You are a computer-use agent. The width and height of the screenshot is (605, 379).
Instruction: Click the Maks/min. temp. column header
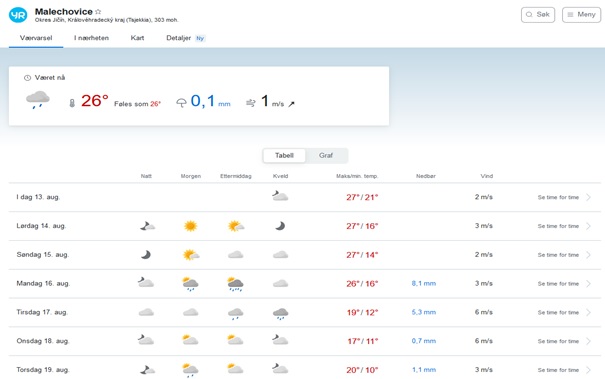[357, 176]
